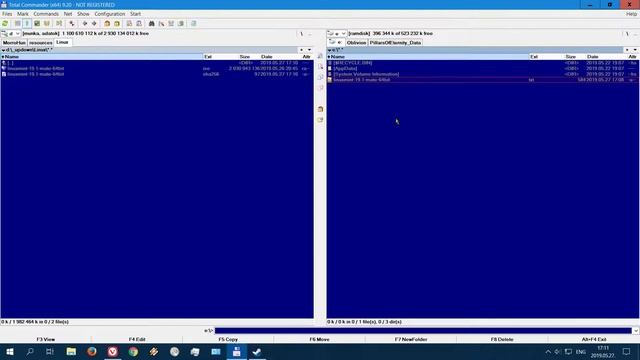This screenshot has width=640, height=360.
Task: Select [System Volume Information] folder in right panel
Action: click(482, 74)
